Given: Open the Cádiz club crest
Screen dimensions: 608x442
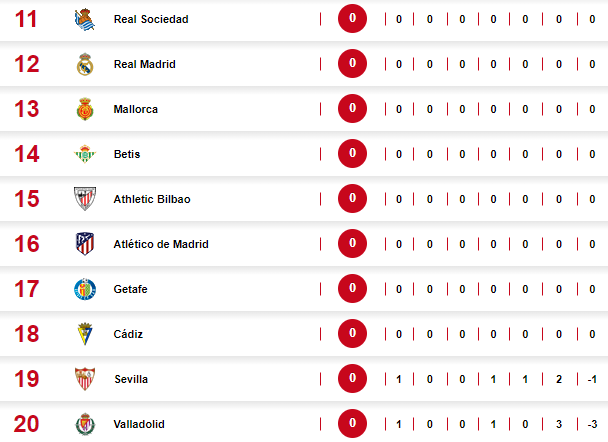Looking at the screenshot, I should 85,334.
